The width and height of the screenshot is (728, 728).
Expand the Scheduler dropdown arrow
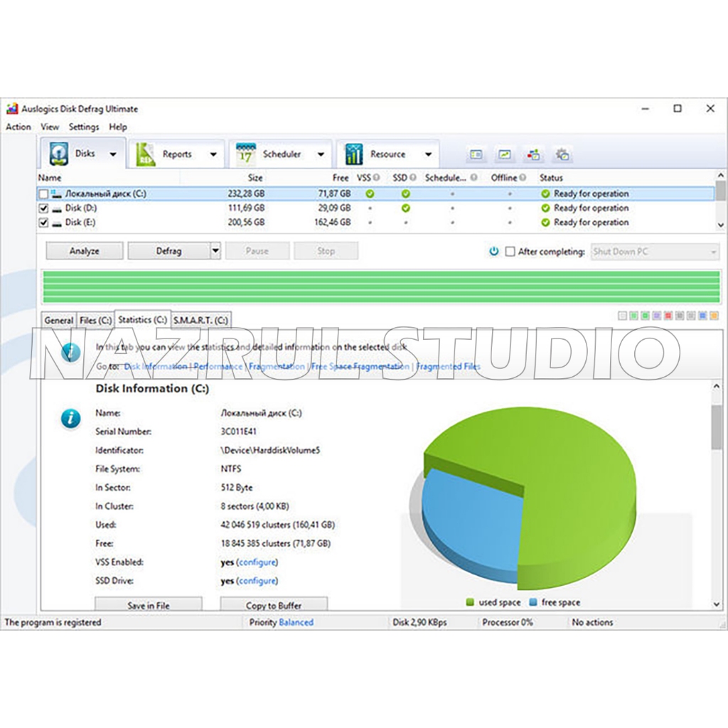click(x=321, y=154)
